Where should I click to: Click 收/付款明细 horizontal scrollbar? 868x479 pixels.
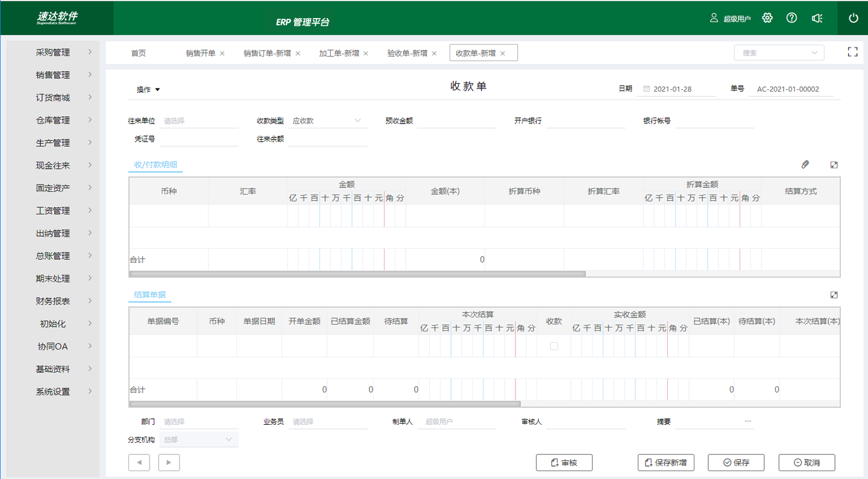357,274
